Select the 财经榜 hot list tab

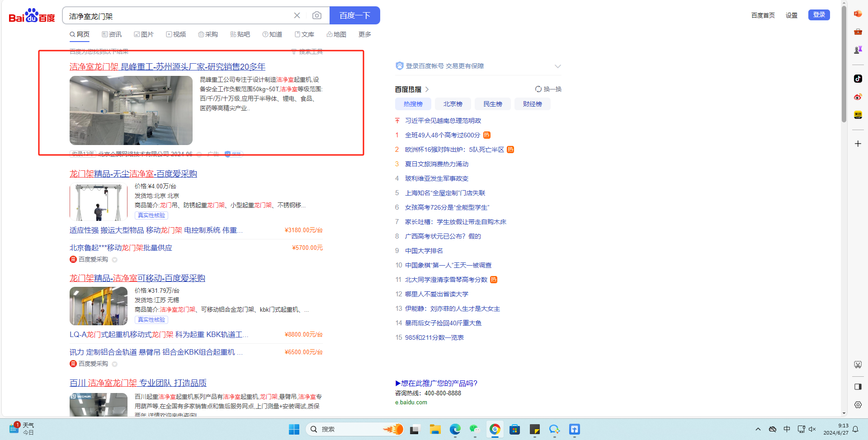tap(532, 104)
